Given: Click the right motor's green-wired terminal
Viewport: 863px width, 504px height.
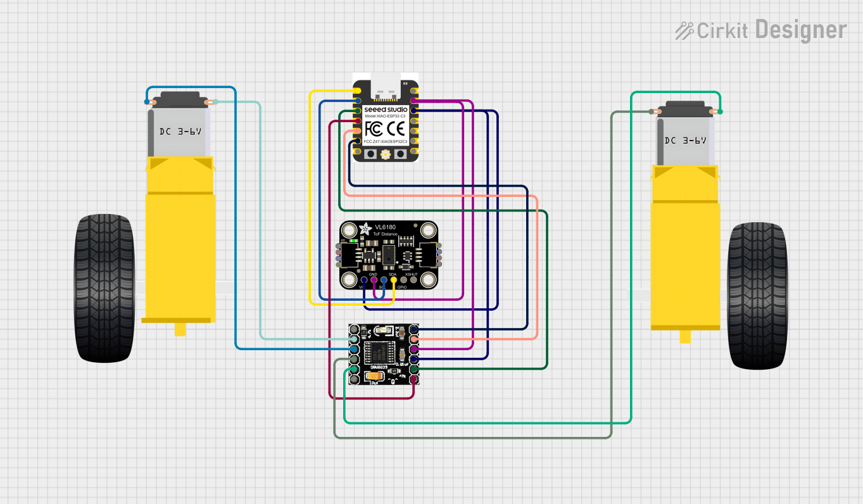Looking at the screenshot, I should tap(719, 111).
